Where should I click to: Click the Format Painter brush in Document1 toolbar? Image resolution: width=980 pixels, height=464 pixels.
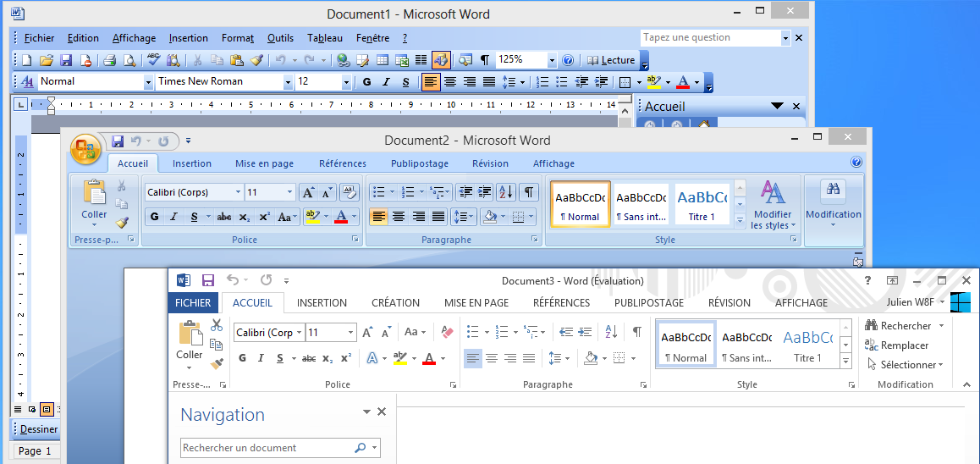(x=256, y=60)
